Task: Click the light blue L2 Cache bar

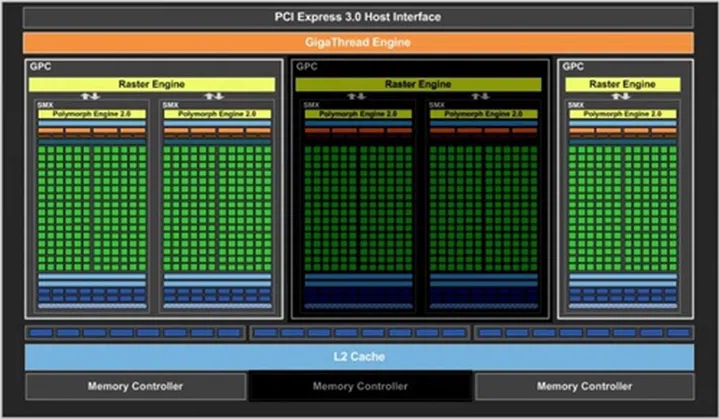Action: pyautogui.click(x=359, y=356)
